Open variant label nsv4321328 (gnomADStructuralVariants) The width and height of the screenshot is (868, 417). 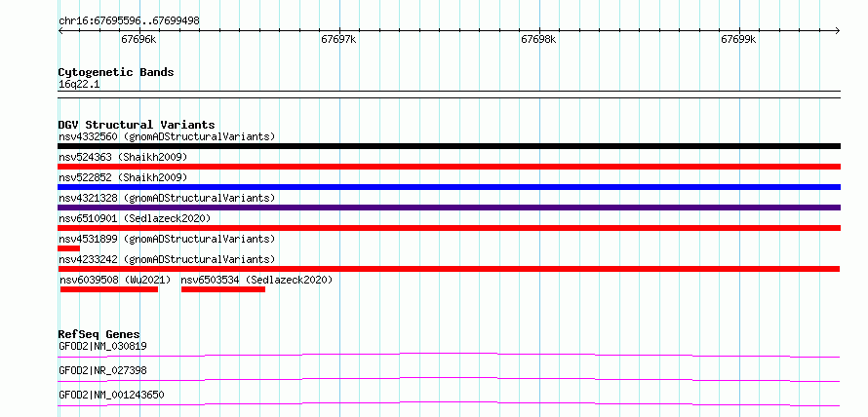167,198
